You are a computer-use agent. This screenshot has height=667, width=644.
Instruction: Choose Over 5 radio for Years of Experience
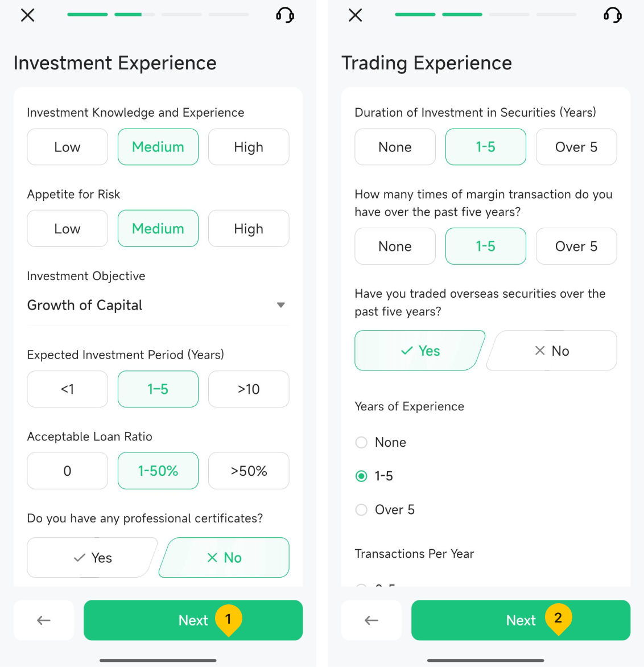(x=361, y=509)
